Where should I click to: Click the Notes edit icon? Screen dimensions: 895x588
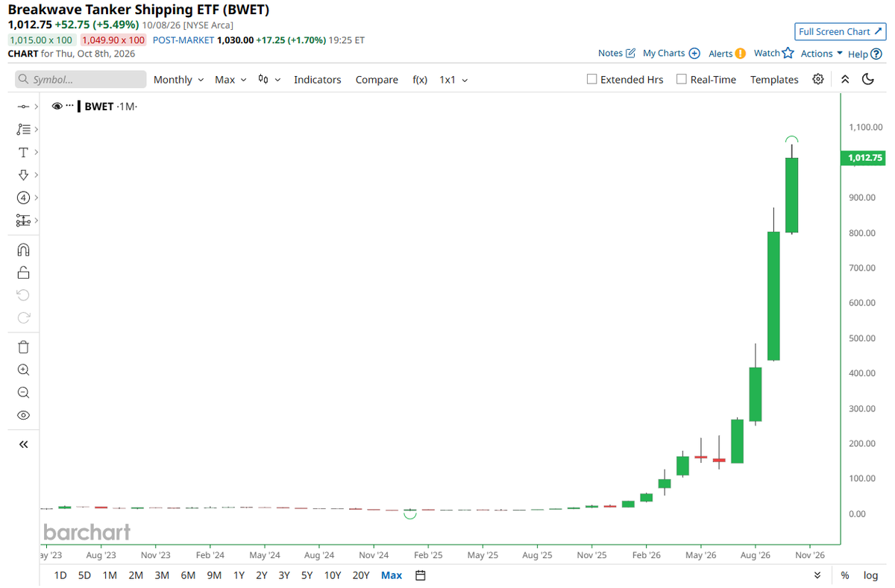[630, 53]
